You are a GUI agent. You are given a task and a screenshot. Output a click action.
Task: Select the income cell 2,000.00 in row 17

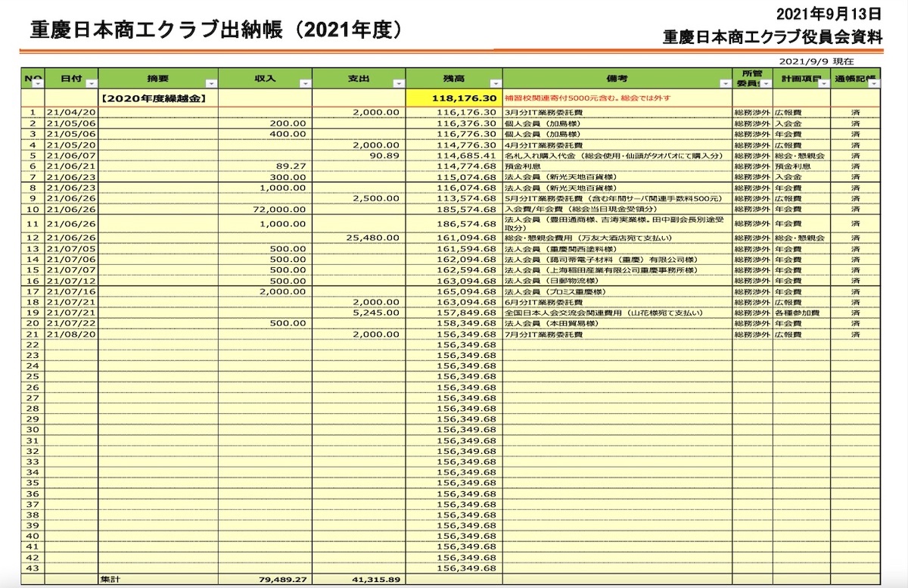click(265, 291)
